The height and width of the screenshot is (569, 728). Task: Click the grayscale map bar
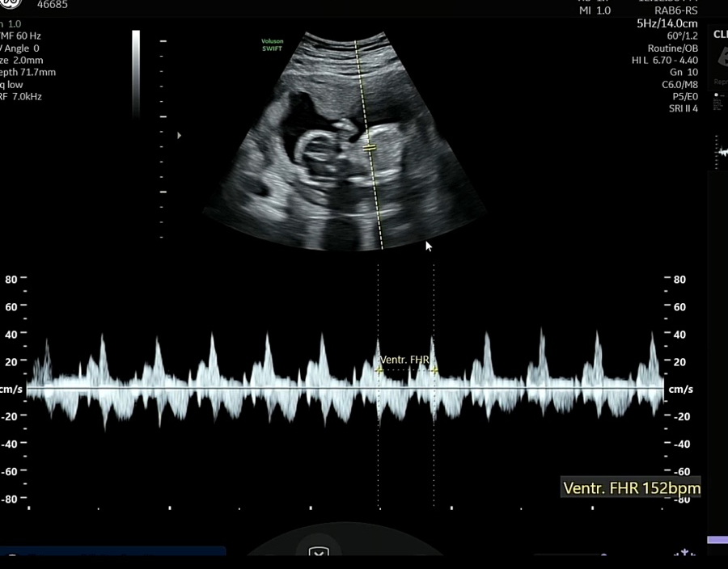pos(136,77)
